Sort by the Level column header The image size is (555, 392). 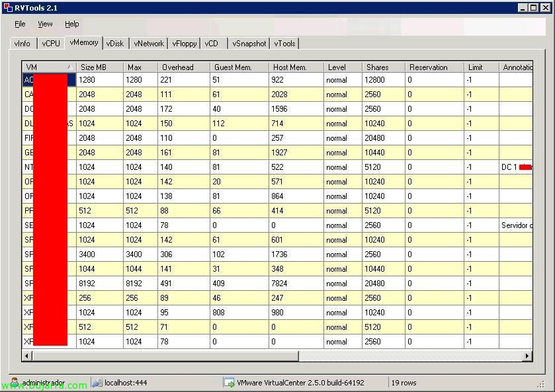click(x=343, y=67)
